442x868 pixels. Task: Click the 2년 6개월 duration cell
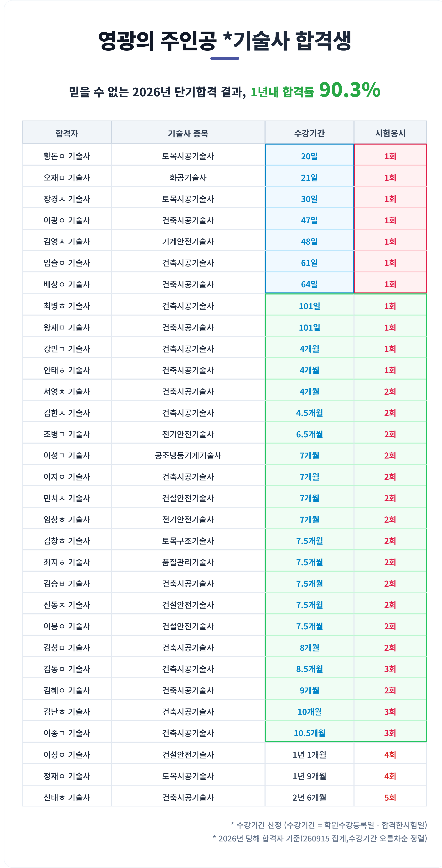309,797
